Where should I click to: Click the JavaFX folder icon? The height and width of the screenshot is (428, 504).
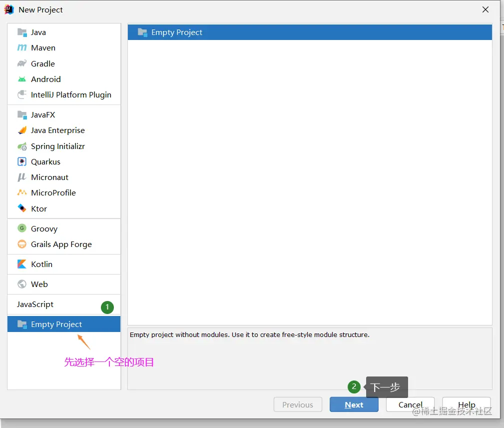pos(22,114)
